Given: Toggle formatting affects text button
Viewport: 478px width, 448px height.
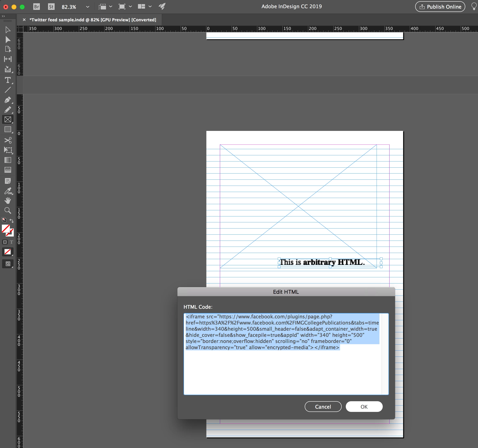Looking at the screenshot, I should point(11,242).
